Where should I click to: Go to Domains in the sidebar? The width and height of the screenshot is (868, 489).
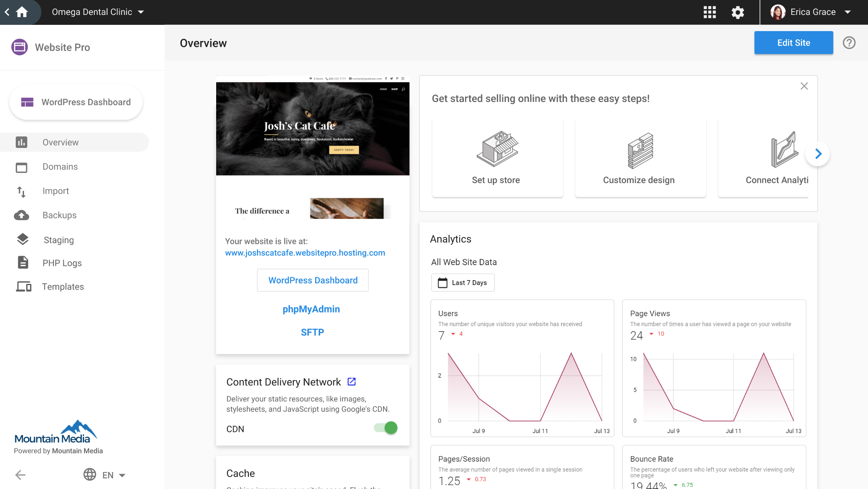(60, 167)
